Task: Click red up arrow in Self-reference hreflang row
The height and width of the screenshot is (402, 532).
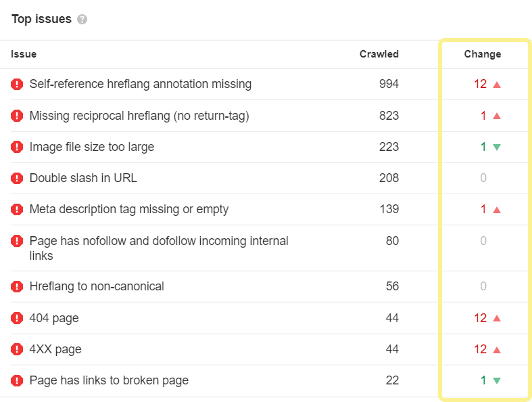Action: click(497, 85)
